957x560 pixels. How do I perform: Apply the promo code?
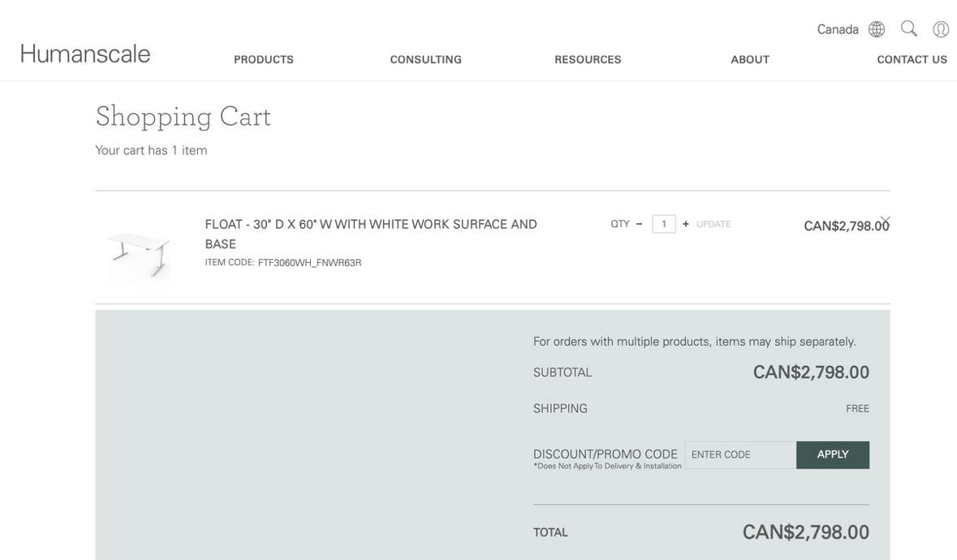click(x=833, y=454)
